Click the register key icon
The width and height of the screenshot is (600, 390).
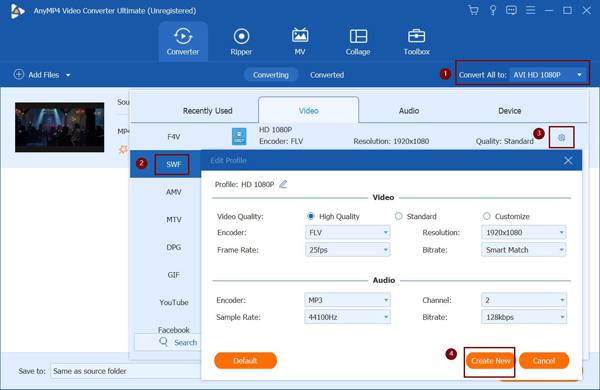coord(493,10)
